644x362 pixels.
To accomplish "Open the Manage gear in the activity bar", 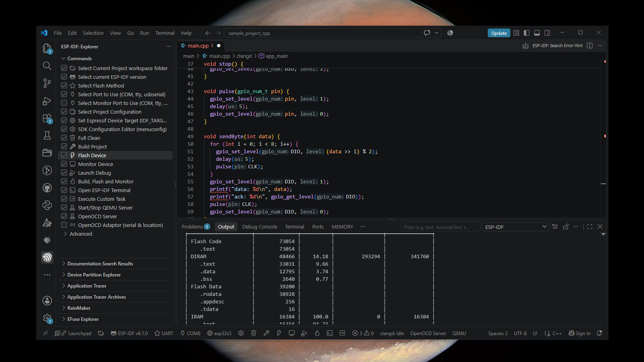I will click(47, 318).
